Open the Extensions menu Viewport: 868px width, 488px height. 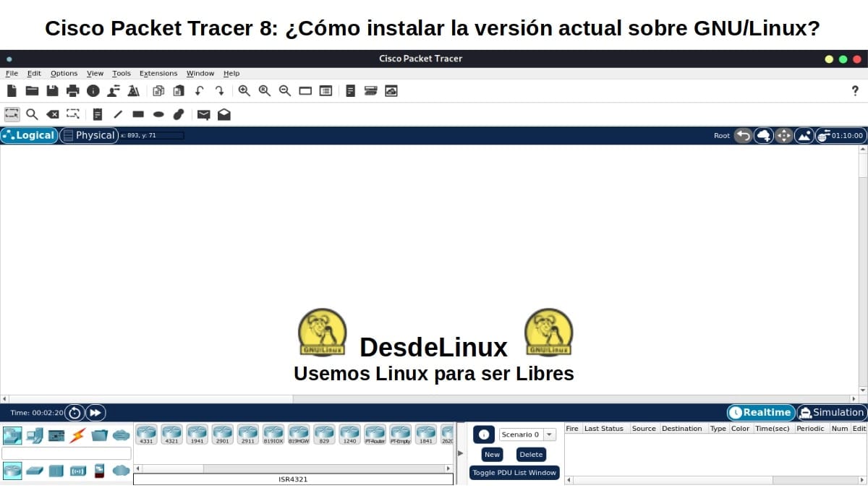(158, 73)
